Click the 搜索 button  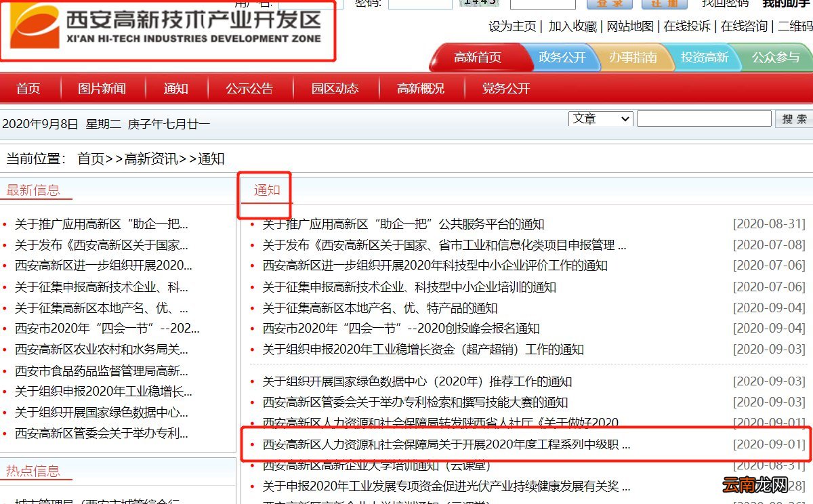(793, 119)
